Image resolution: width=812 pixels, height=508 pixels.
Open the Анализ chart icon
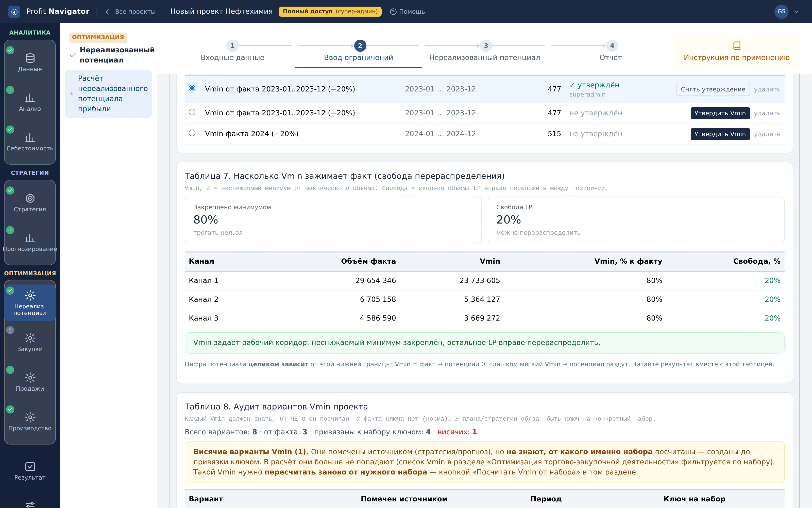tap(30, 98)
